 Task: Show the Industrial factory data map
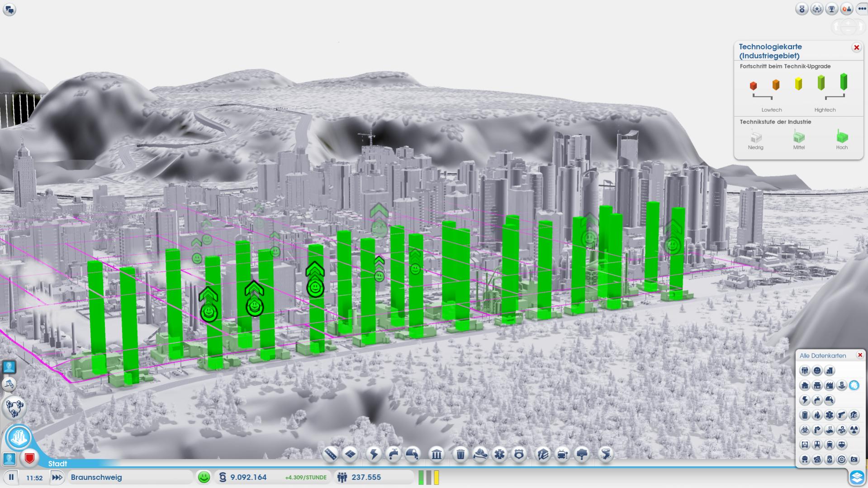click(x=829, y=386)
